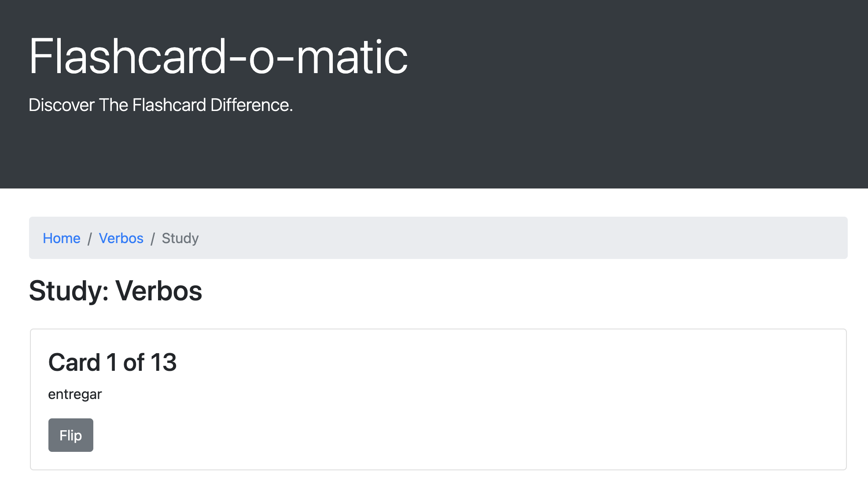Click the Study: Verbos heading

[x=115, y=291]
